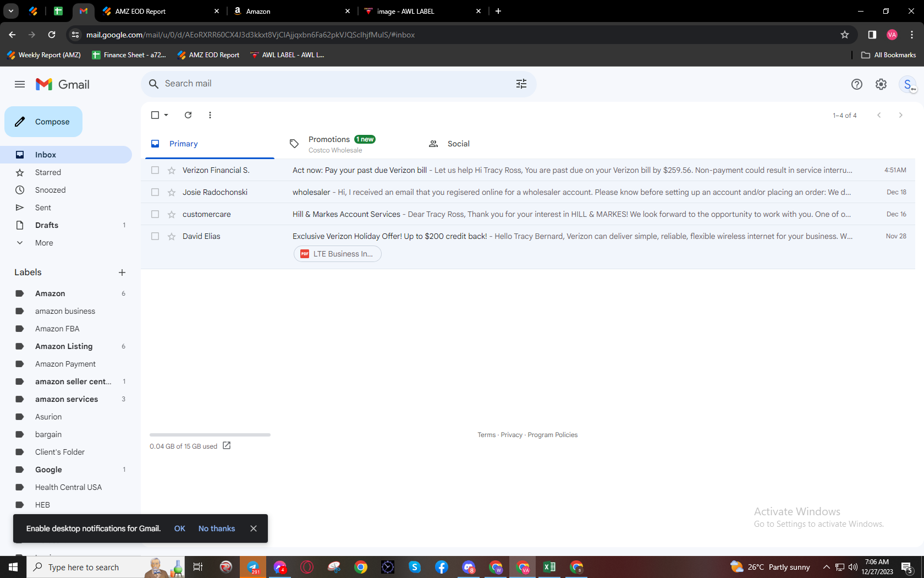Viewport: 924px width, 578px height.
Task: Open the search filter options icon
Action: point(521,84)
